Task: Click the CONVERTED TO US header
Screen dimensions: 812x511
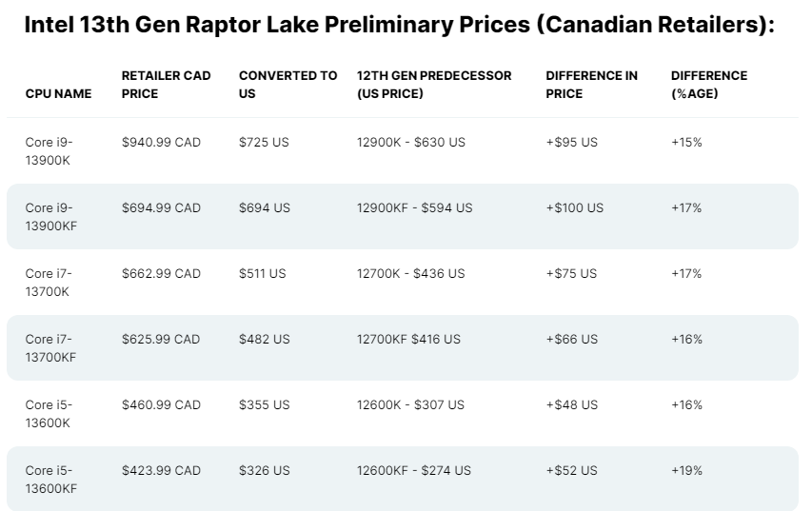Action: [287, 85]
